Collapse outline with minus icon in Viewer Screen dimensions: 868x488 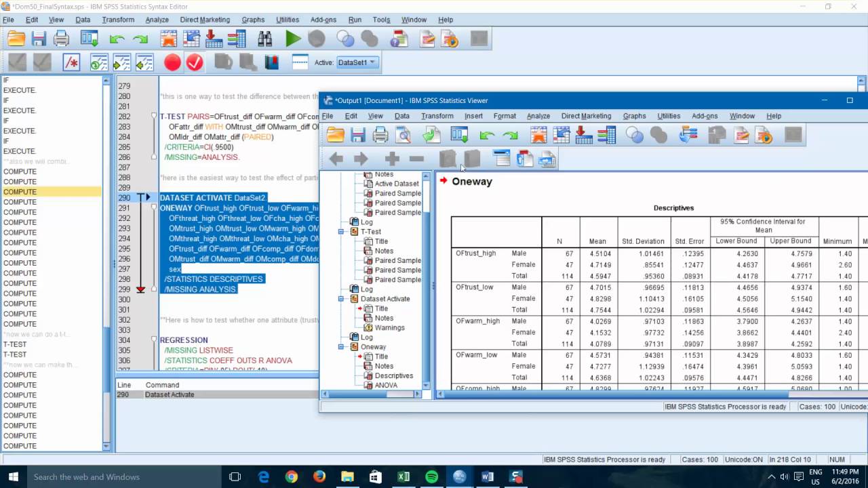click(416, 159)
